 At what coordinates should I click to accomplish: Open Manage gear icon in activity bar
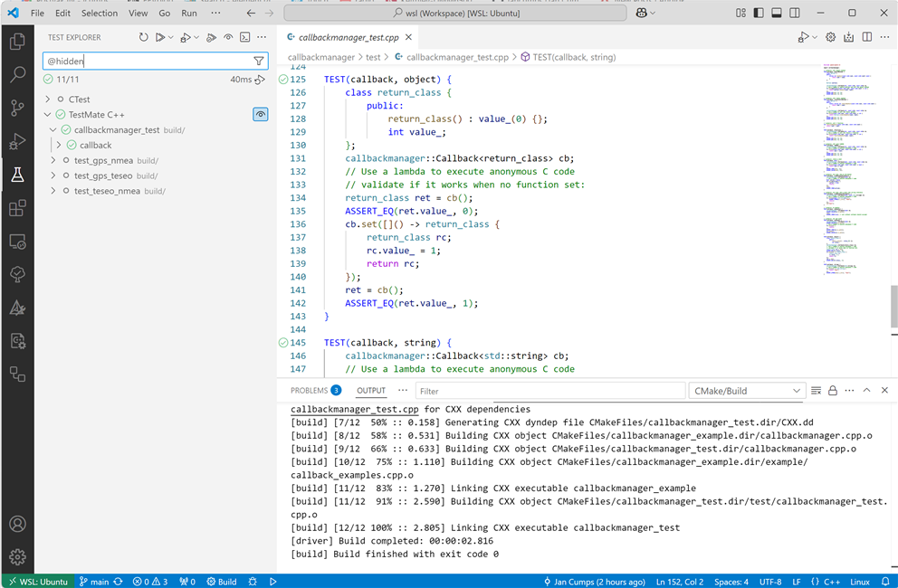tap(17, 556)
